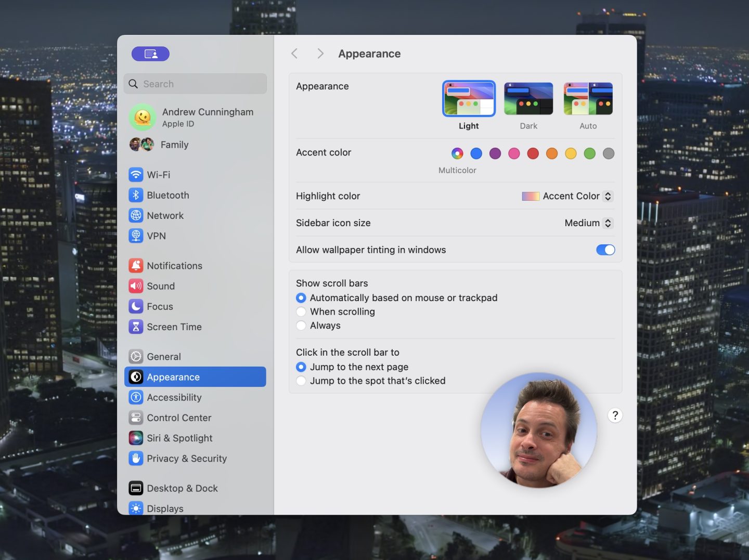Go back using the left chevron
749x560 pixels.
294,54
